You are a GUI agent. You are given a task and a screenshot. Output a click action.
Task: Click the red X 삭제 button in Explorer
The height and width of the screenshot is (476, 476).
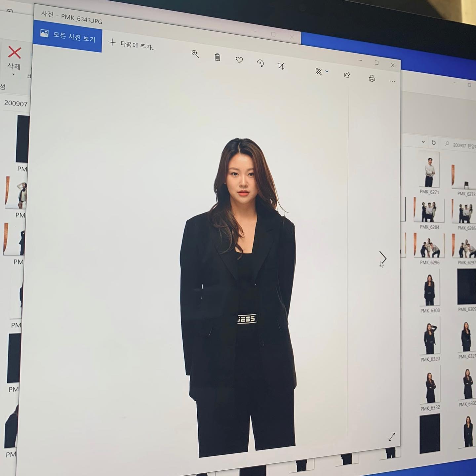14,58
